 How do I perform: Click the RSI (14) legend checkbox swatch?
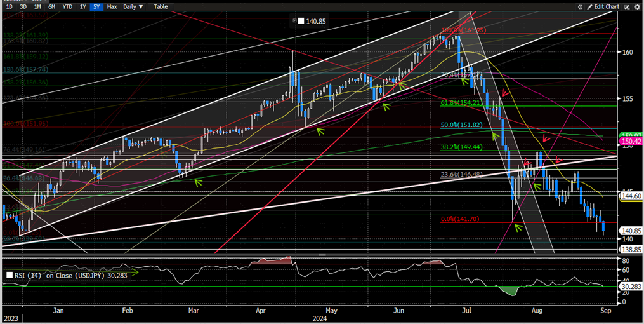10,276
